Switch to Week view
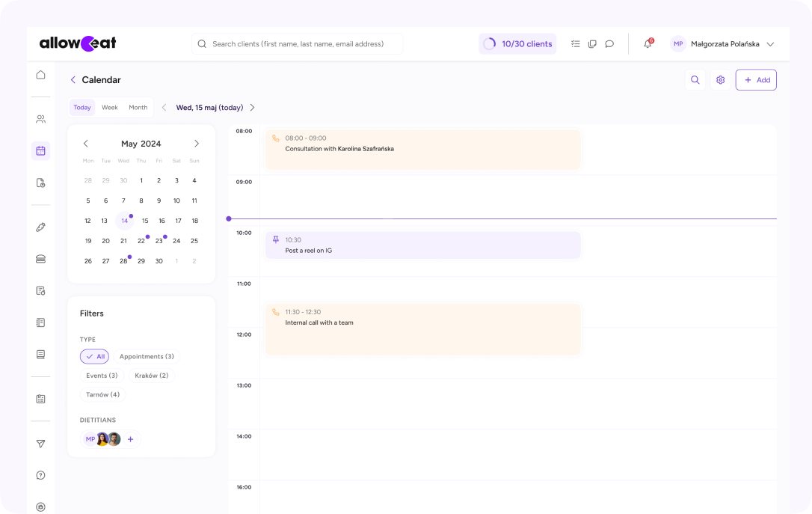Screen dimensions: 812x514 coord(109,107)
